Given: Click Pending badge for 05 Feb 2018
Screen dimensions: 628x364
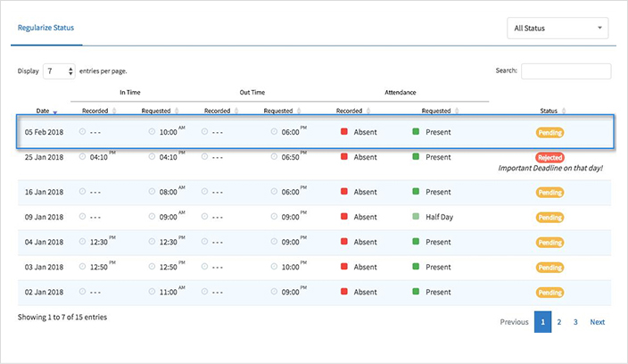Looking at the screenshot, I should (549, 133).
